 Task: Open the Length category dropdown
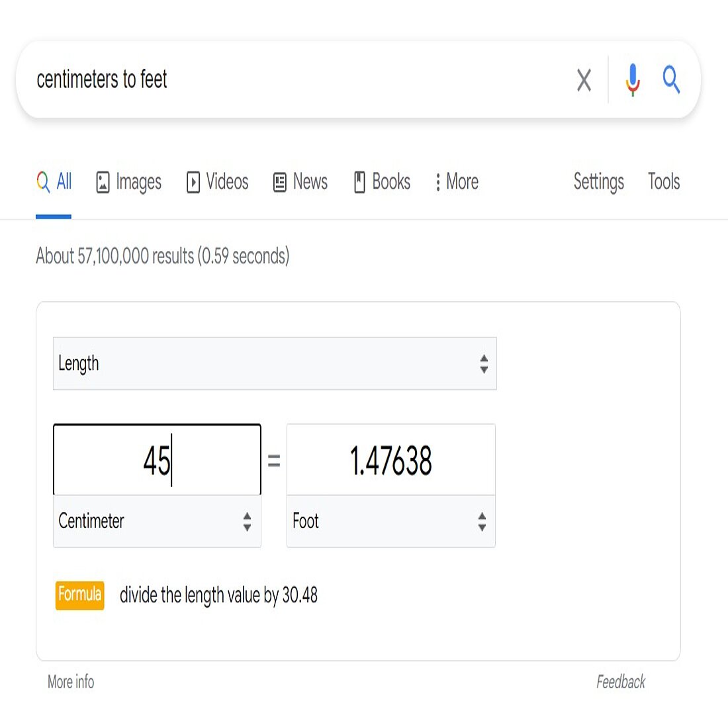(x=274, y=363)
